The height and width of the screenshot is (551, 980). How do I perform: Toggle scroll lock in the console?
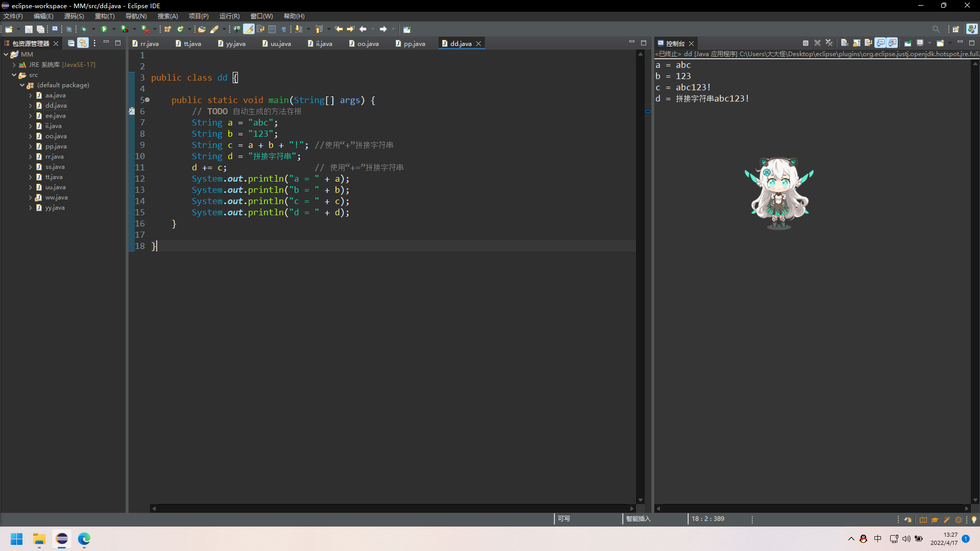(856, 43)
